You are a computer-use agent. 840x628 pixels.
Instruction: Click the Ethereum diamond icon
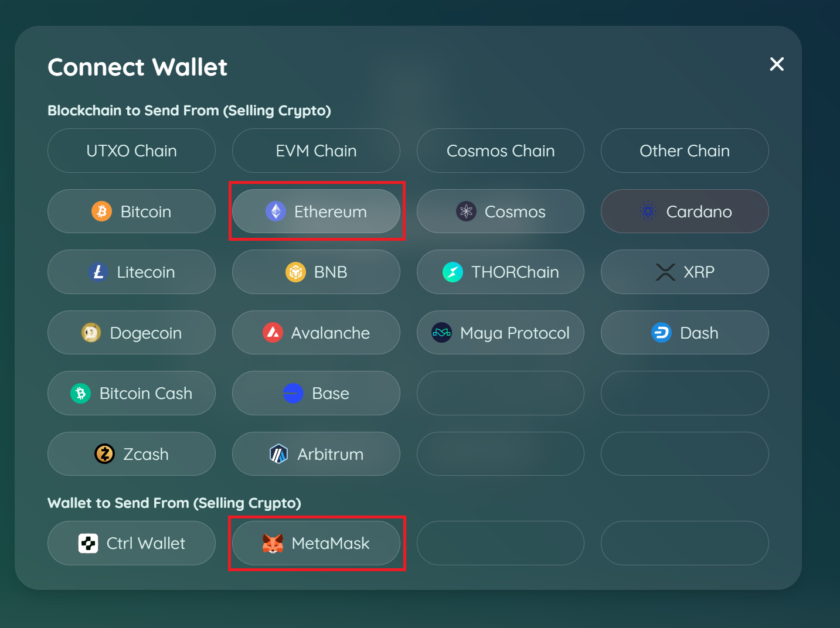(276, 211)
